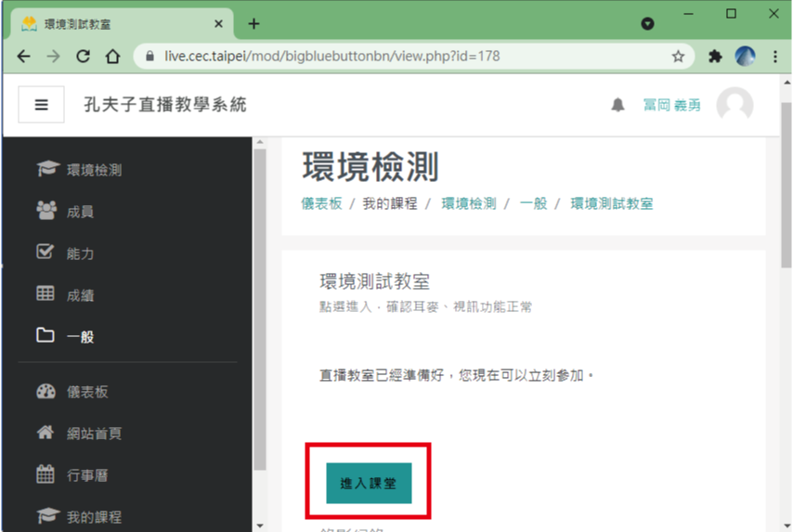The width and height of the screenshot is (793, 532).
Task: Open 環境檢測 course in sidebar
Action: pos(94,171)
